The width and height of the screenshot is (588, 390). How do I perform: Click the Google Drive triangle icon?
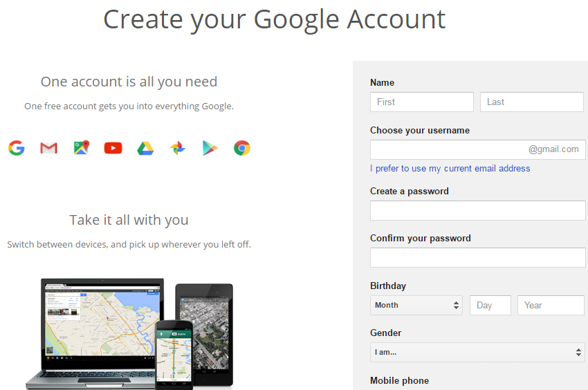tap(145, 149)
